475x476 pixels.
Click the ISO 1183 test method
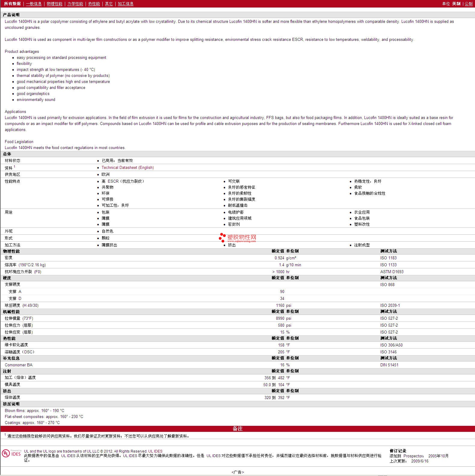(x=388, y=258)
